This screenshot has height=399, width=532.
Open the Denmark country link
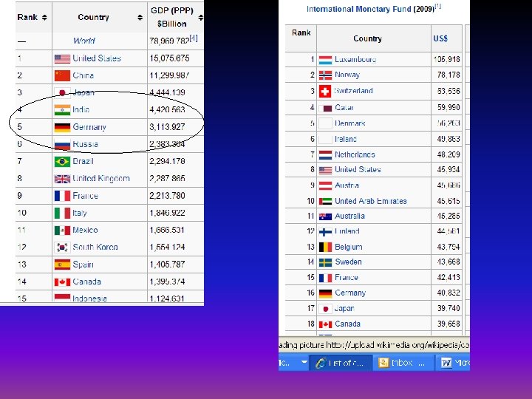click(349, 123)
